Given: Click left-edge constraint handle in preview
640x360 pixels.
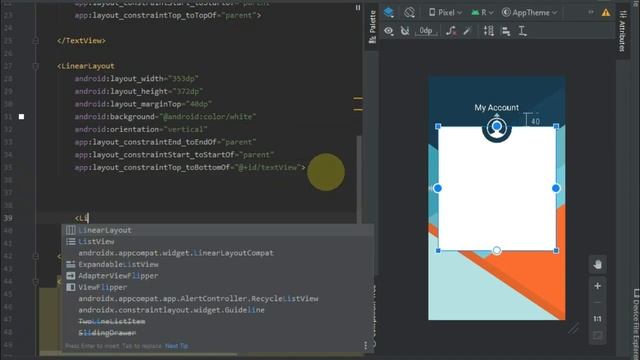Looking at the screenshot, I should [x=438, y=188].
